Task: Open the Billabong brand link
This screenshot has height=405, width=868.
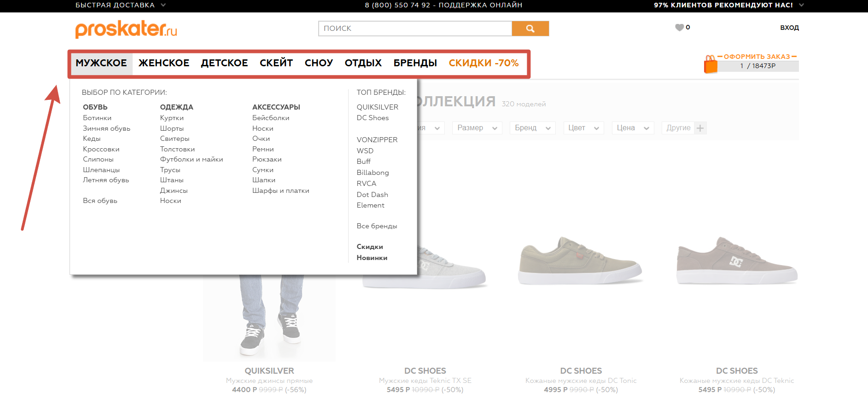Action: (x=373, y=173)
